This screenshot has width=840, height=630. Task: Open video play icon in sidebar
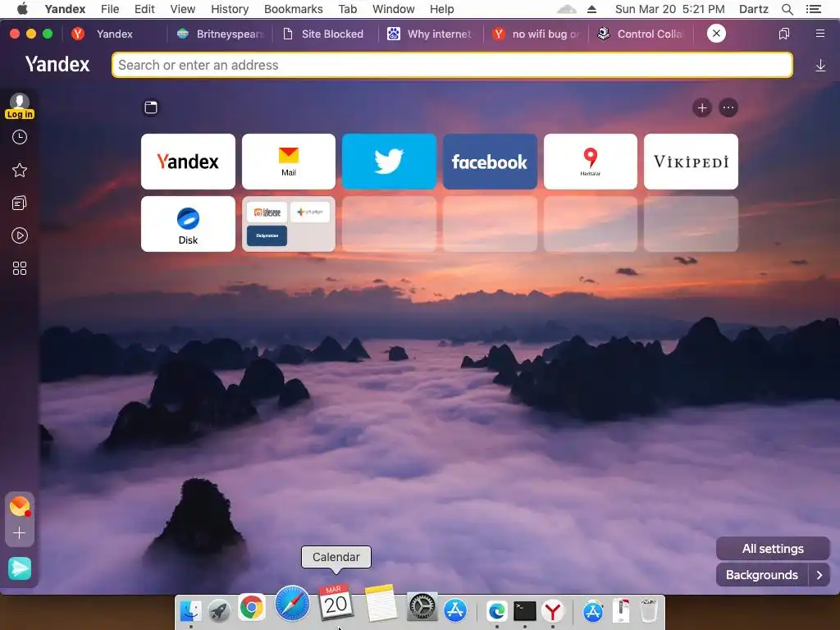pos(20,235)
